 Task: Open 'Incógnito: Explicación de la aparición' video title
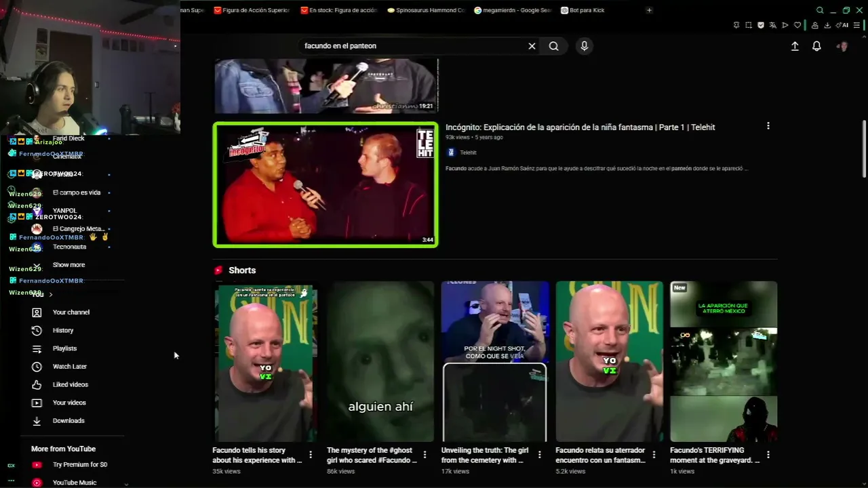(580, 127)
